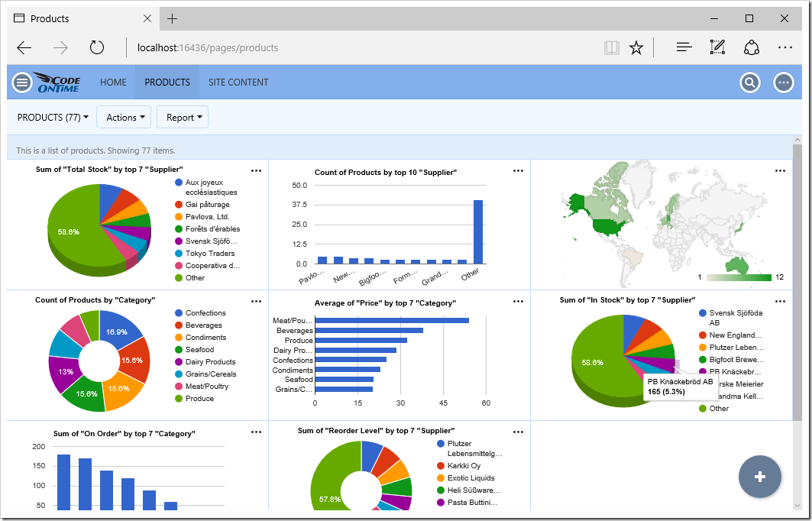Image resolution: width=812 pixels, height=521 pixels.
Task: Open options for Sum of On Order chart
Action: (257, 432)
